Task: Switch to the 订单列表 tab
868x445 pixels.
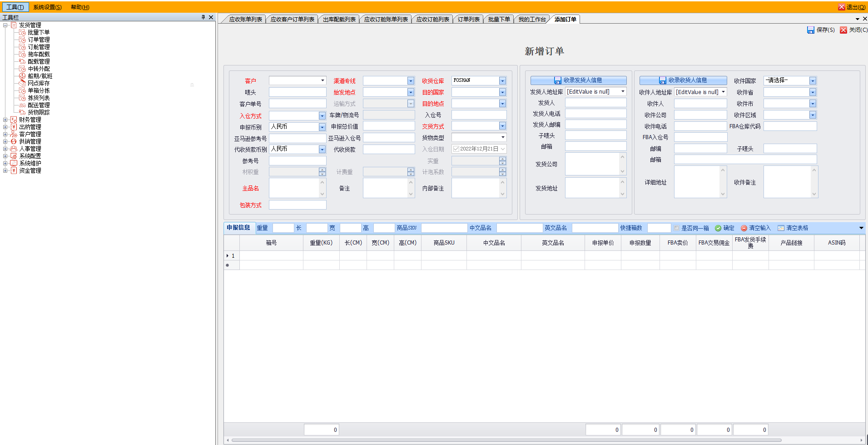Action: point(468,19)
